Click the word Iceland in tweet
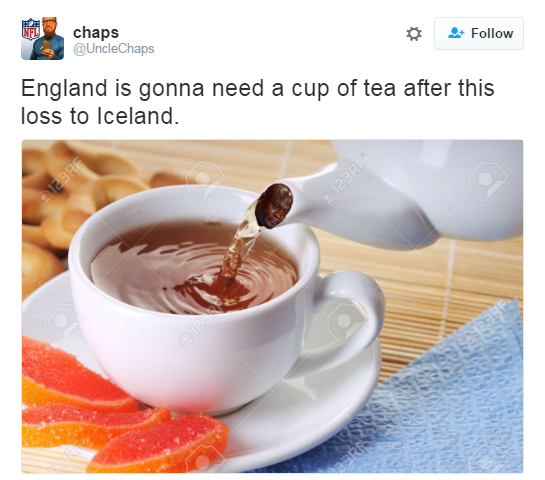This screenshot has height=480, width=545. click(x=135, y=116)
